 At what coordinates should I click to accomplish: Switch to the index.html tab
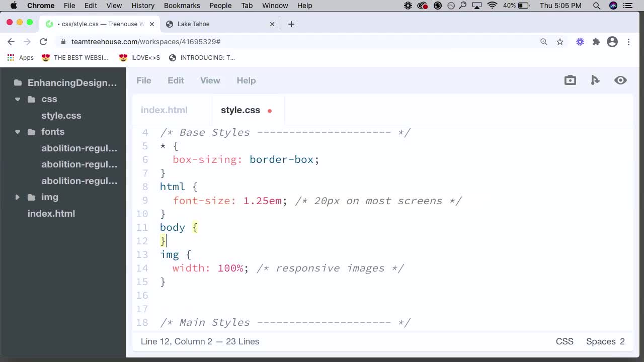pos(164,110)
